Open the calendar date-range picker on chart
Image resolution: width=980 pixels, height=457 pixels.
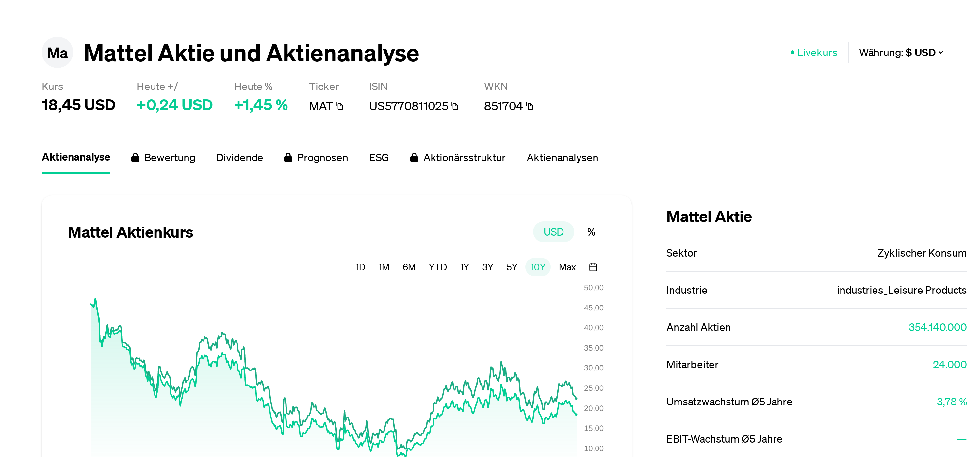594,267
